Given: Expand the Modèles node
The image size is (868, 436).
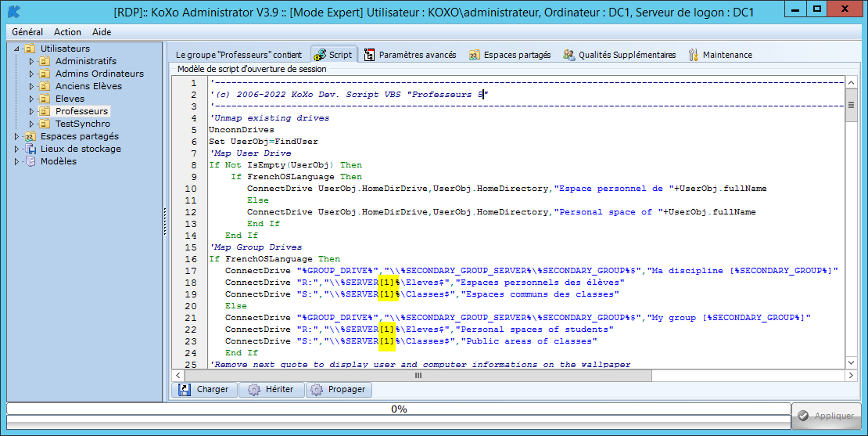Looking at the screenshot, I should (x=16, y=161).
